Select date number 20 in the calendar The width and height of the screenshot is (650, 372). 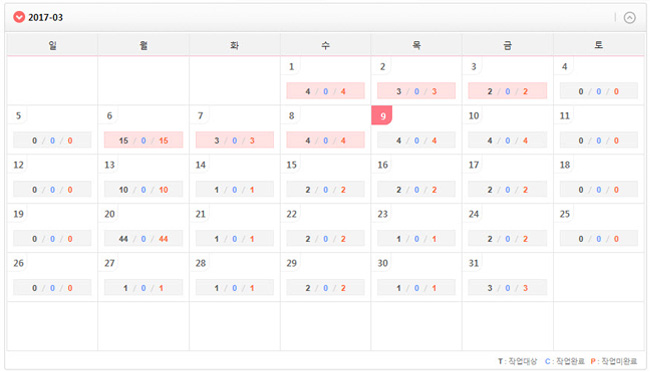tap(109, 214)
